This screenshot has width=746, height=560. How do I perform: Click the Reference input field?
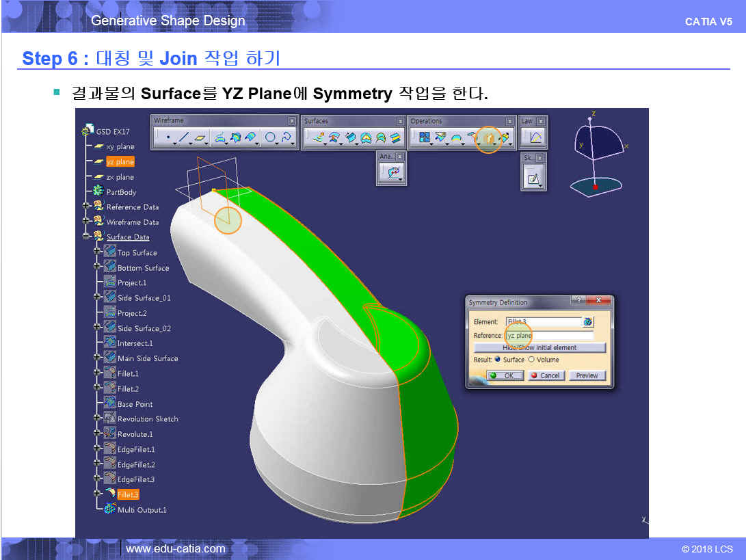(x=549, y=336)
